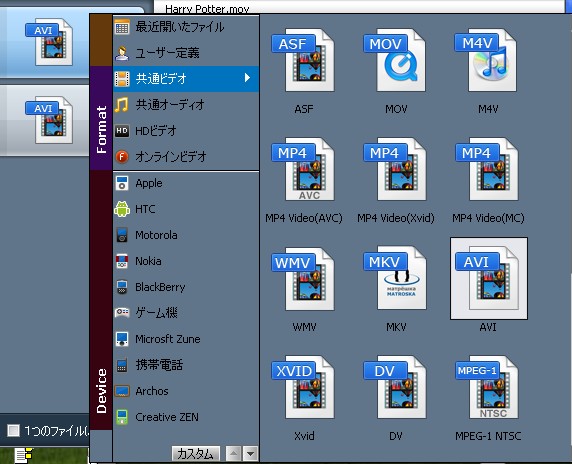Pick the M4V format icon
Screen dimensions: 572x464
click(487, 60)
